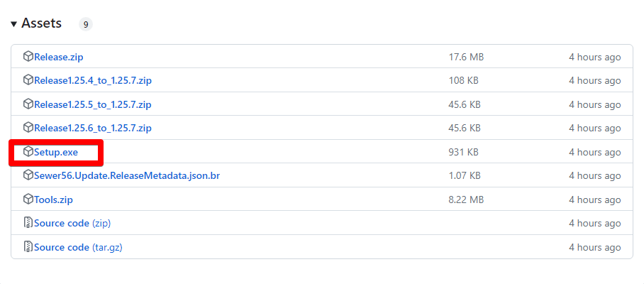Screen dimensions: 644x284
Task: Download the Setup.exe installer
Action: click(56, 152)
